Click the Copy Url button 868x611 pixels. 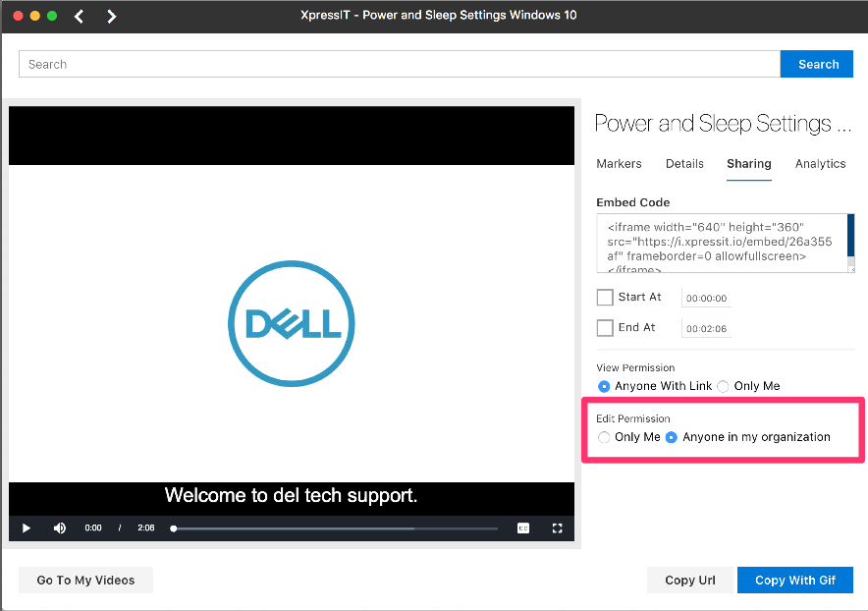click(689, 580)
